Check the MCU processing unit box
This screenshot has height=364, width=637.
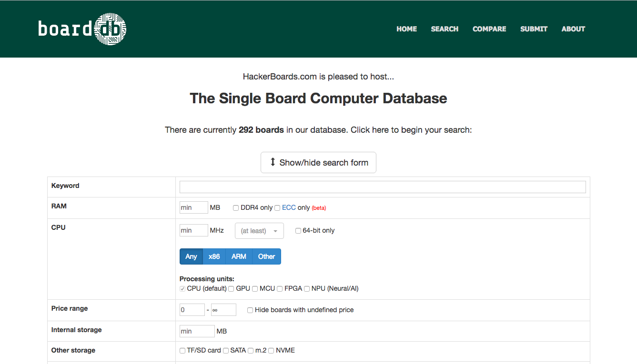[255, 288]
